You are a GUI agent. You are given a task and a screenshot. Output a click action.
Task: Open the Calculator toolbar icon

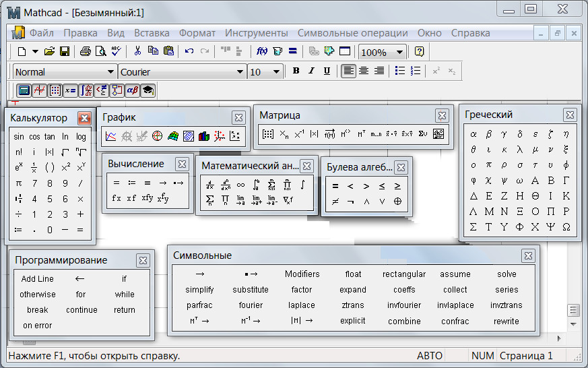[24, 90]
